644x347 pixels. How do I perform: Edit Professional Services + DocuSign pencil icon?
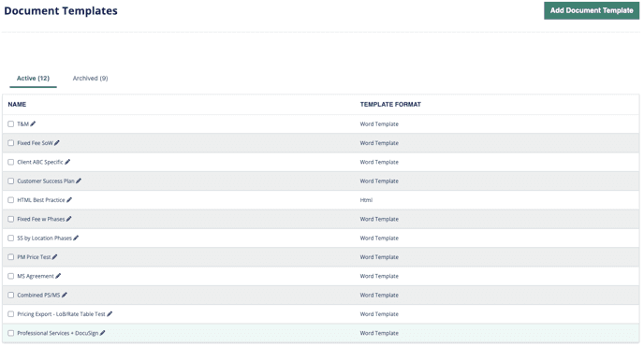[102, 333]
